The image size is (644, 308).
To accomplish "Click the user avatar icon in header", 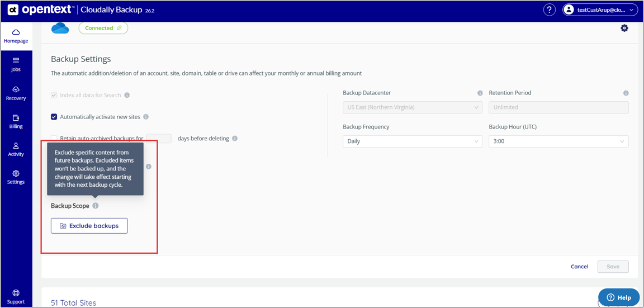I will (569, 10).
